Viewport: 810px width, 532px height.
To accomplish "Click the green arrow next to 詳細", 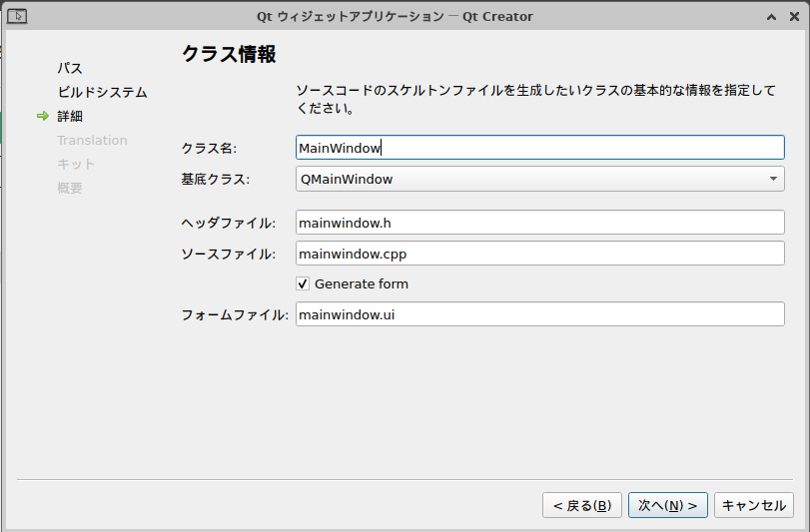I will (x=43, y=116).
